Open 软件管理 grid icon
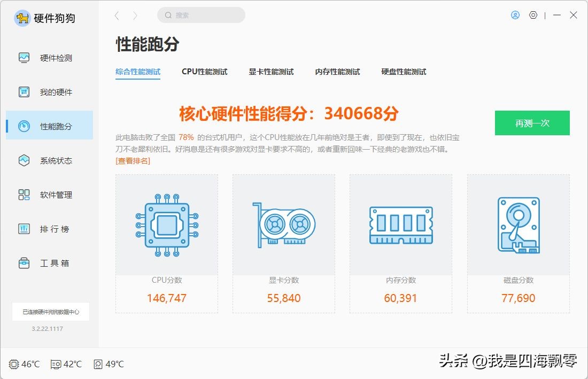The image size is (588, 379). (x=24, y=195)
